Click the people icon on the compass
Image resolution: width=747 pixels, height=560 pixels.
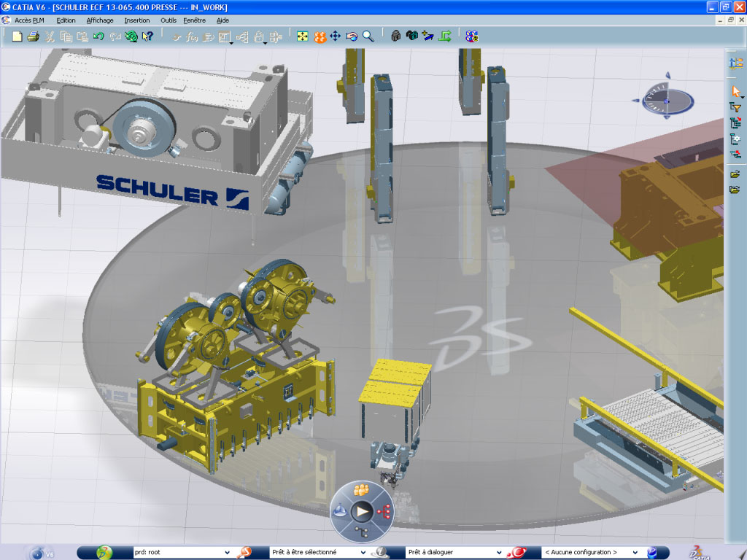[x=360, y=490]
